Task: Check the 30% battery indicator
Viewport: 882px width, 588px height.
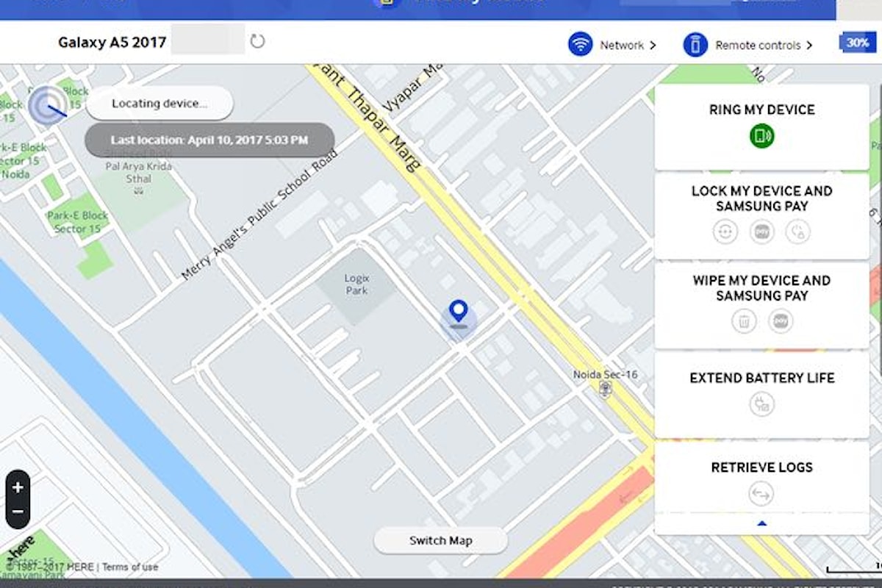Action: (x=857, y=43)
